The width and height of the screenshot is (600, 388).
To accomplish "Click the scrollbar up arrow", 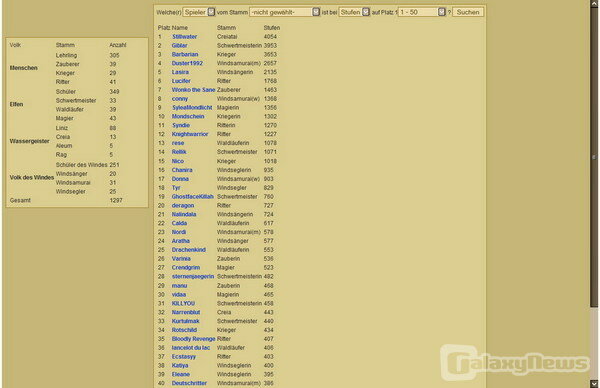I will point(594,3).
